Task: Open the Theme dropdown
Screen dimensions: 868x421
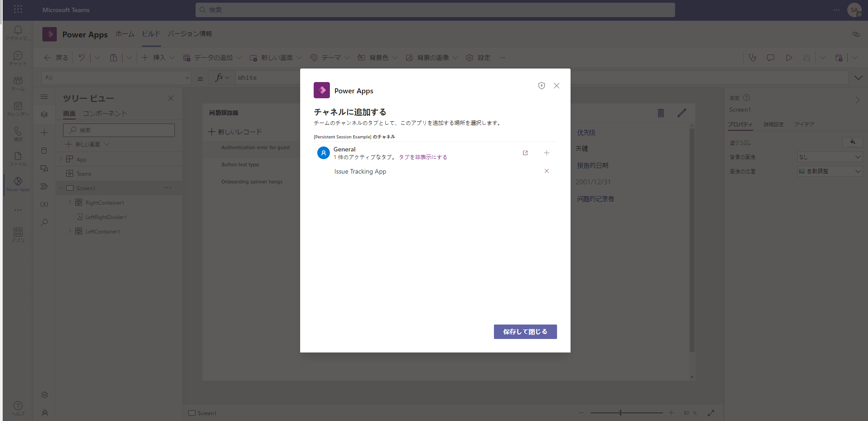Action: click(330, 58)
